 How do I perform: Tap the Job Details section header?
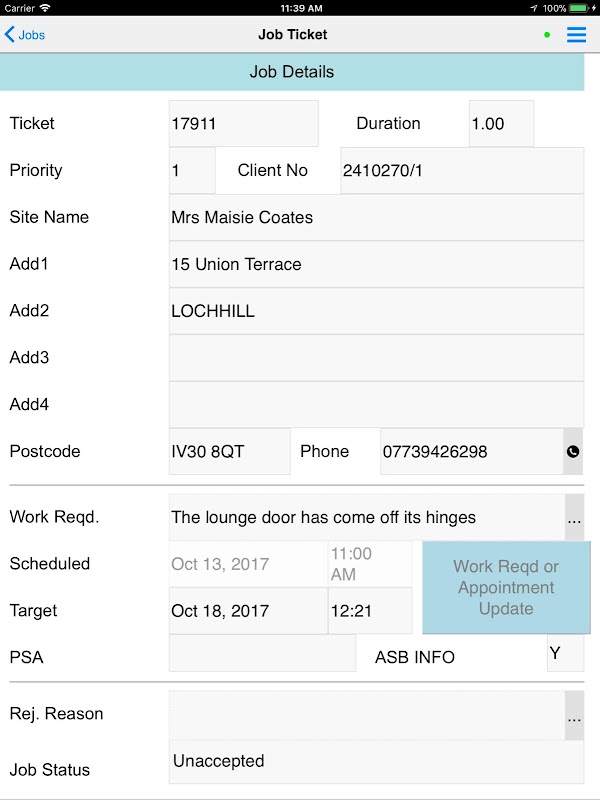pyautogui.click(x=291, y=72)
